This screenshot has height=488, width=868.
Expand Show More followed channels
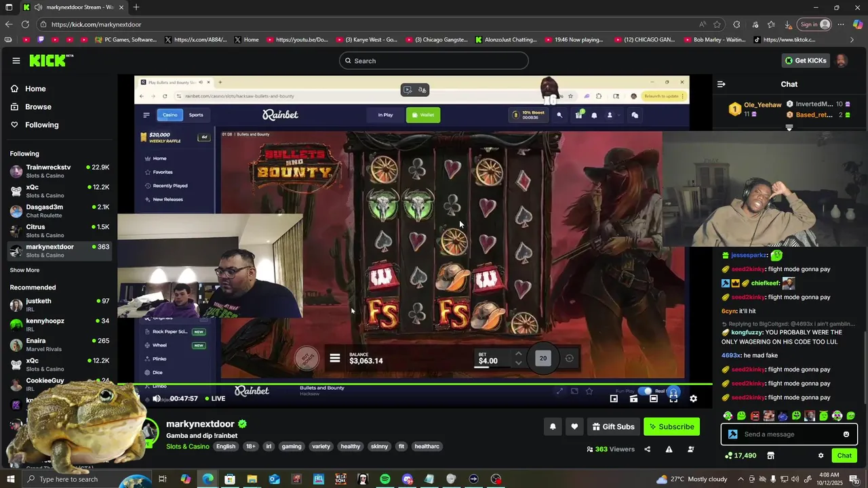24,270
